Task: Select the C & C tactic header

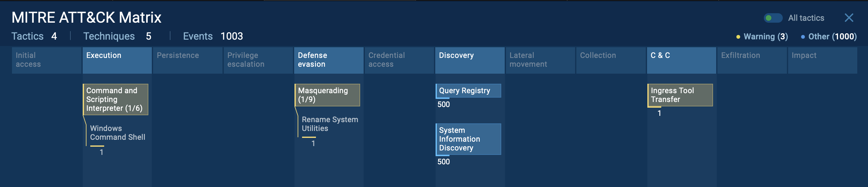Action: pyautogui.click(x=681, y=60)
